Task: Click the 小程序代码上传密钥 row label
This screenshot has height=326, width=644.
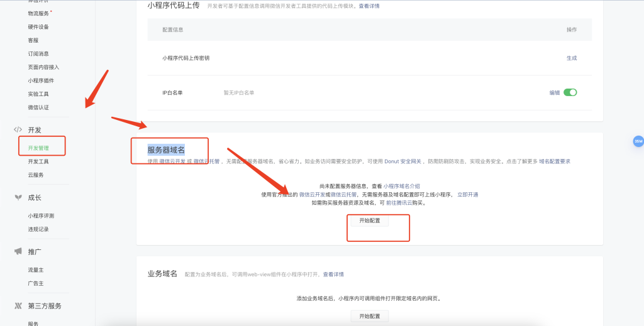Action: pos(186,58)
